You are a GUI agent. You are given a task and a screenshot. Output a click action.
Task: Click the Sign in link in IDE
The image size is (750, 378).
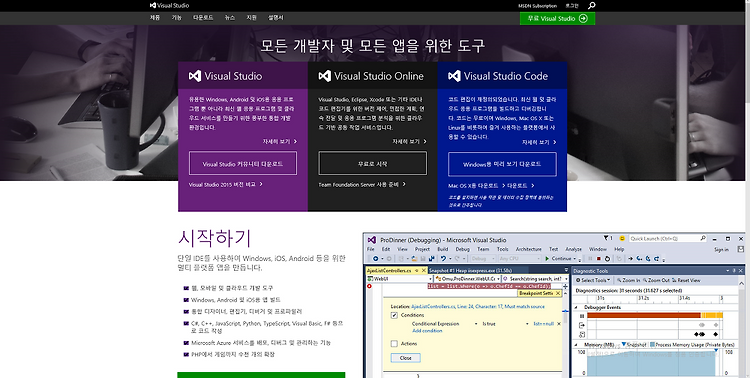[721, 249]
